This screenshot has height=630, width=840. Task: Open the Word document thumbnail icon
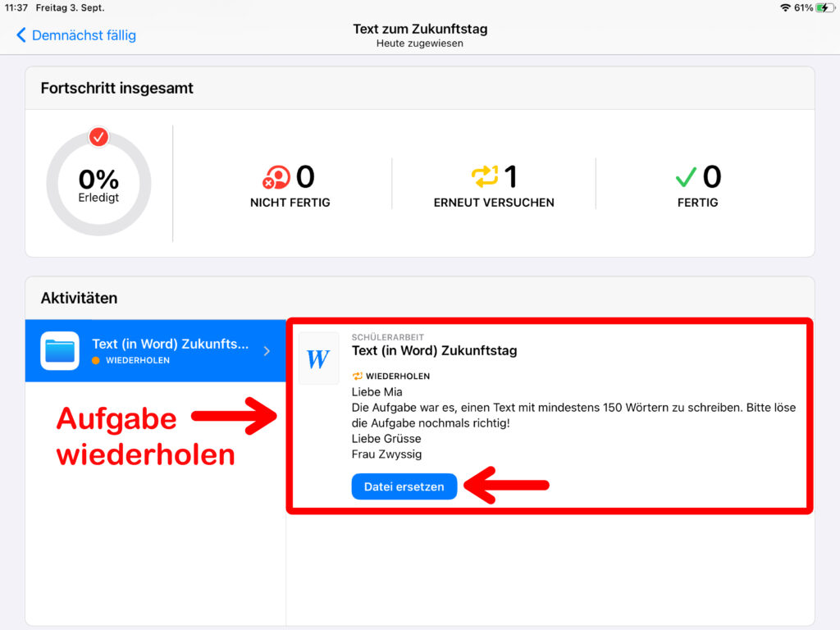point(318,358)
